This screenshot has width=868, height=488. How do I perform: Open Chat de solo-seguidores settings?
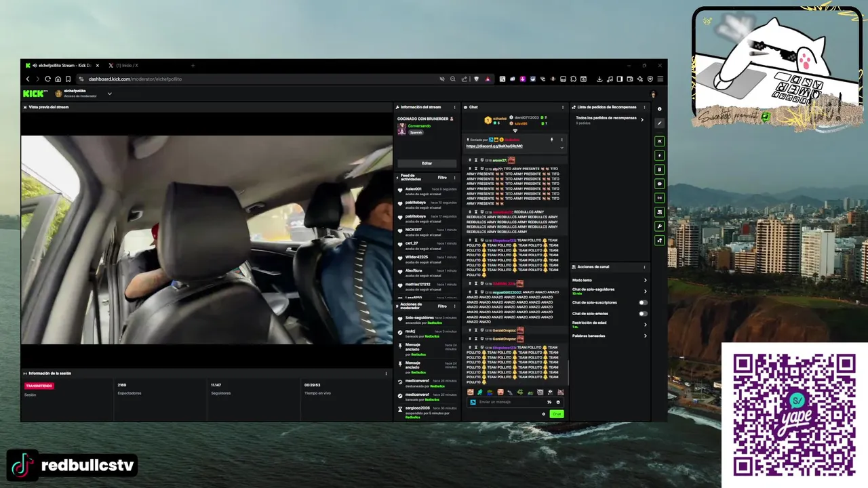[x=610, y=291]
